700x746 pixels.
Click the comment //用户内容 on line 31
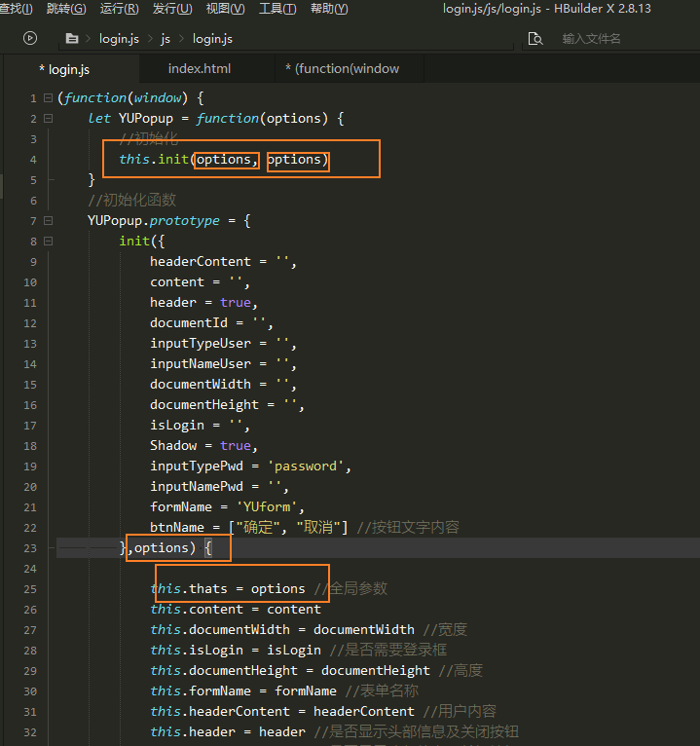(460, 712)
